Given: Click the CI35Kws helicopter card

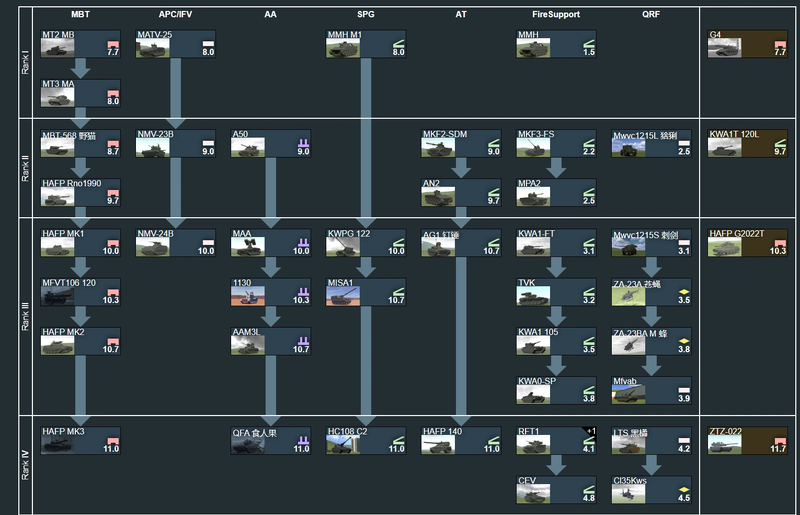Looking at the screenshot, I should pos(652,490).
